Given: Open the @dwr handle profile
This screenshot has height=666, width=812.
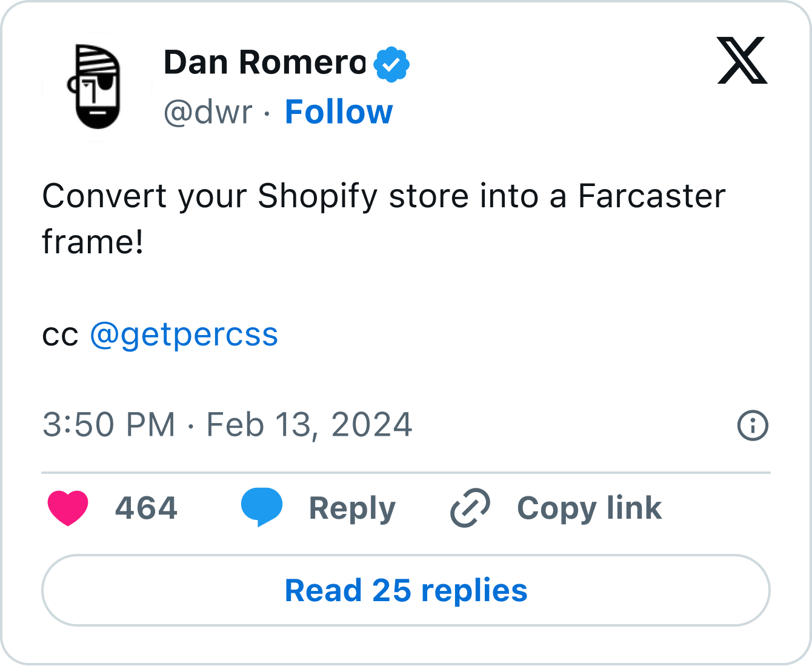Looking at the screenshot, I should 208,112.
